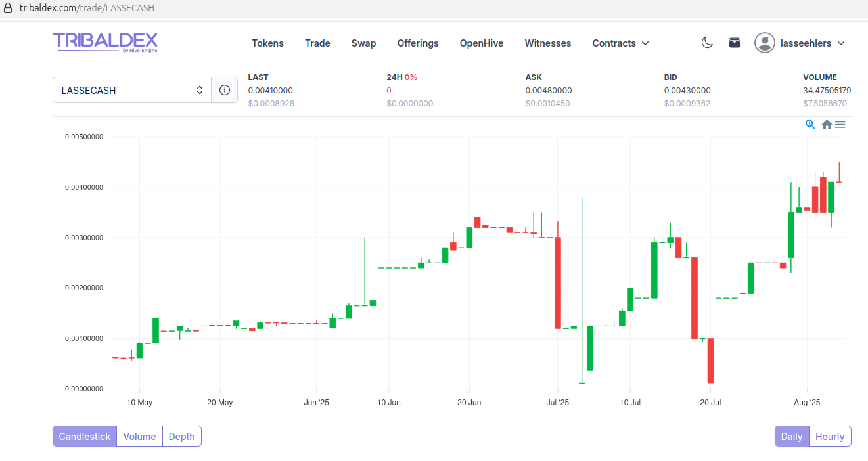This screenshot has width=868, height=461.
Task: Click the 24H change label
Action: pos(401,77)
